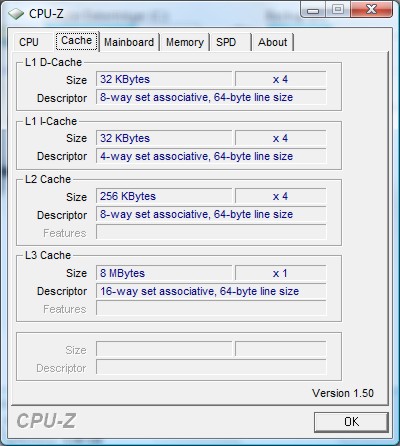Click the L1 I-Cache group label

click(x=51, y=121)
